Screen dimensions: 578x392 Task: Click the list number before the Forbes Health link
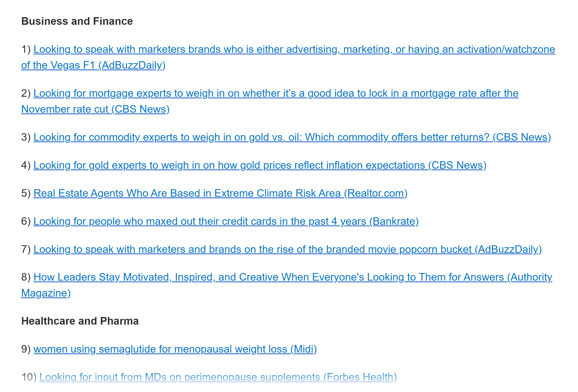(x=29, y=377)
